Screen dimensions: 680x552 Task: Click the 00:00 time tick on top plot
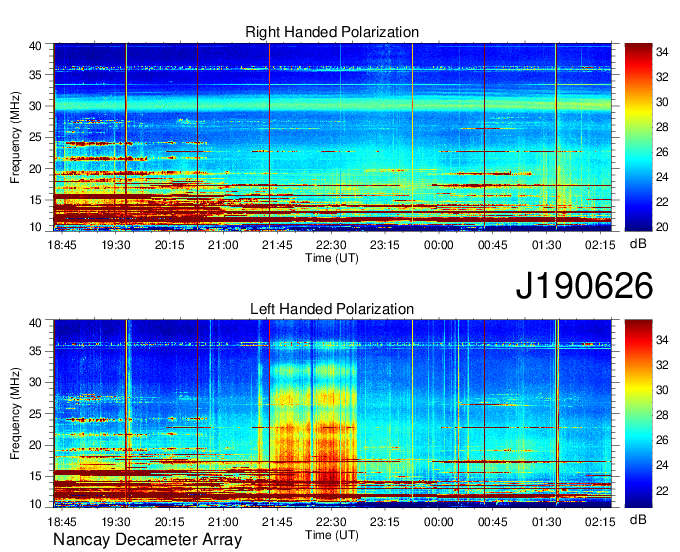point(438,245)
